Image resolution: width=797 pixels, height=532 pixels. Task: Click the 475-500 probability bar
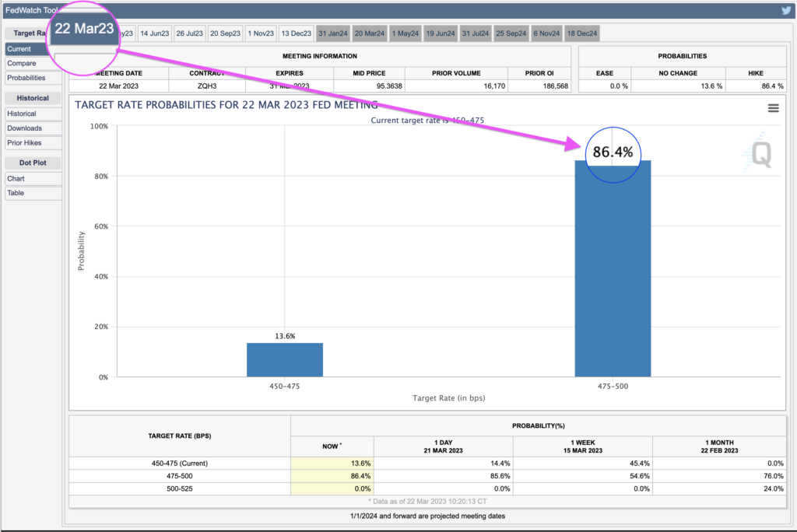[612, 272]
